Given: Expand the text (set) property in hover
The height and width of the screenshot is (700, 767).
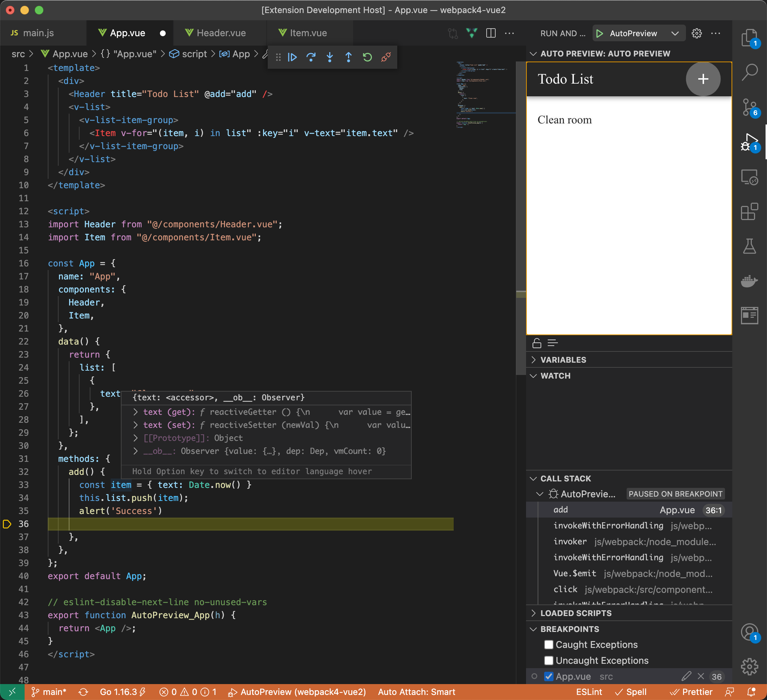Looking at the screenshot, I should click(135, 425).
